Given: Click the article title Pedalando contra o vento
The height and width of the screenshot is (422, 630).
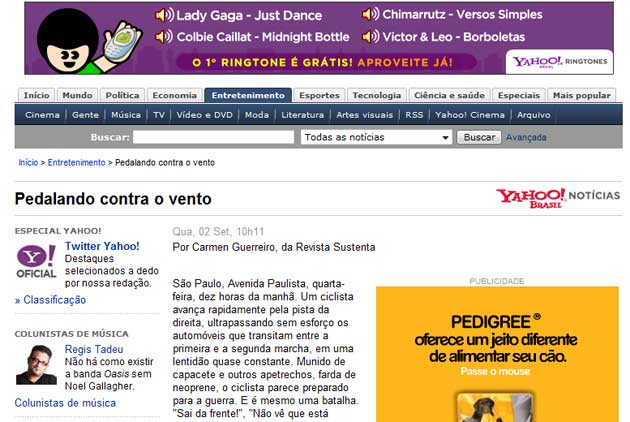Looking at the screenshot, I should click(x=113, y=199).
